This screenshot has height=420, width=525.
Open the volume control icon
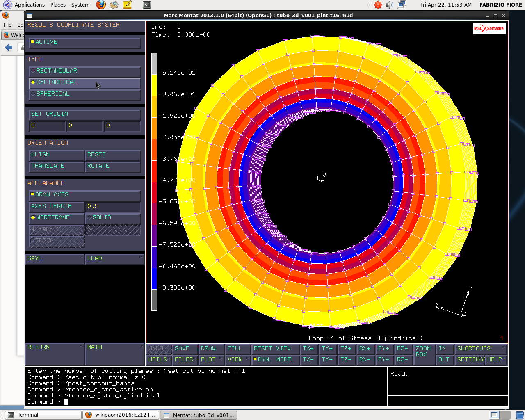[x=390, y=5]
